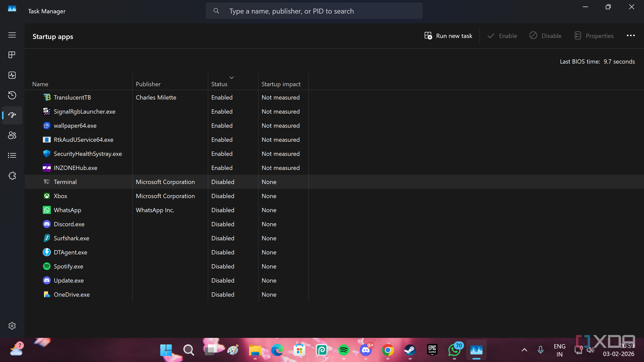Show hidden icons tray chevron
Image resolution: width=644 pixels, height=362 pixels.
tap(525, 350)
